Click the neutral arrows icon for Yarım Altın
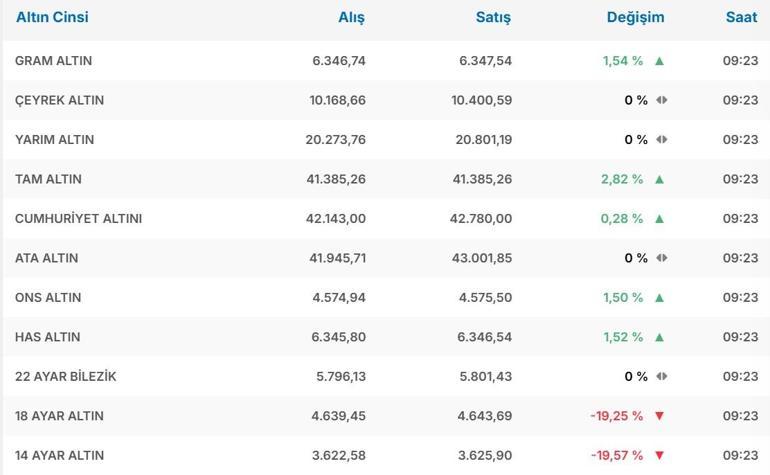Screen dimensions: 770x475 pos(661,140)
